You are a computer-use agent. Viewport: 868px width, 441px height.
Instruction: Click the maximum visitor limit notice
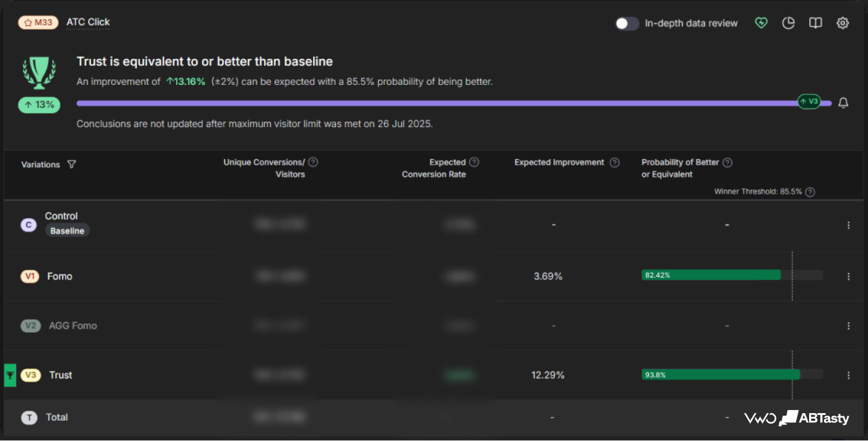(255, 124)
